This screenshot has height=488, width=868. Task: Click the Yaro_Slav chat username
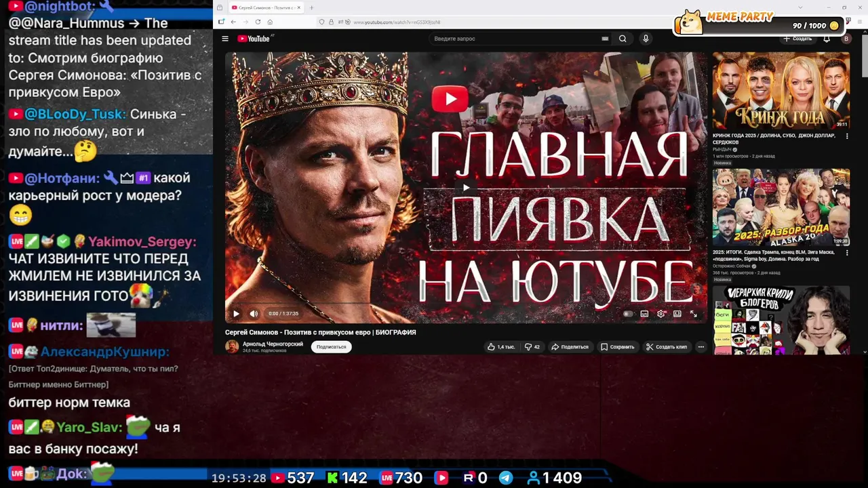[90, 428]
